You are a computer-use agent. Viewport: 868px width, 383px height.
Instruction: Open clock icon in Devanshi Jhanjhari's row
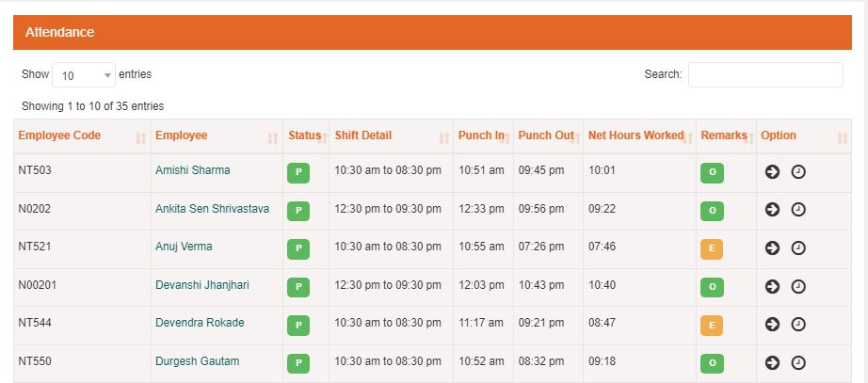[x=797, y=286]
